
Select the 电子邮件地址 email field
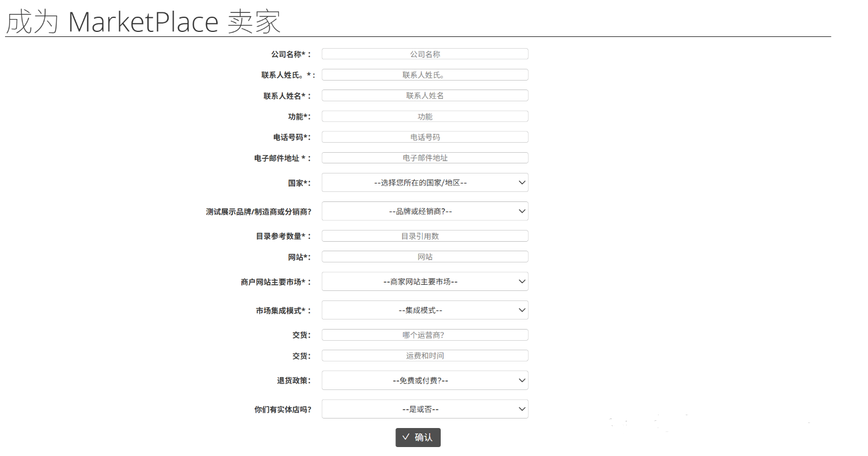click(x=424, y=158)
